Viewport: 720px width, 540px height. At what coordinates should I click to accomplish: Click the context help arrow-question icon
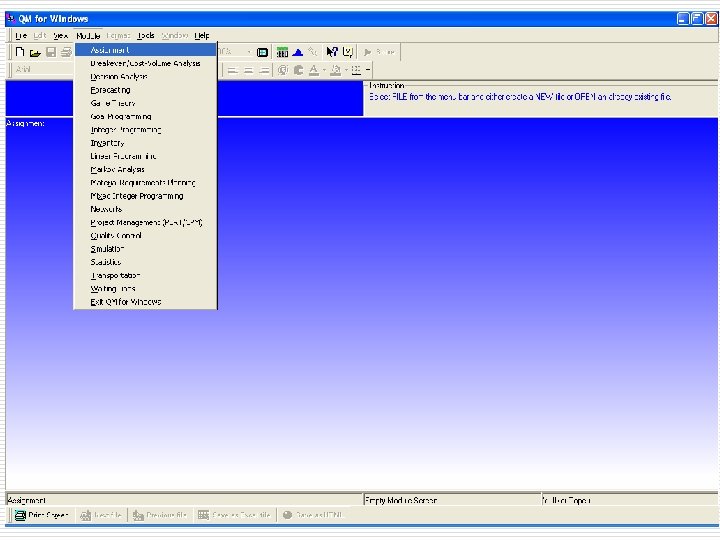tap(332, 52)
